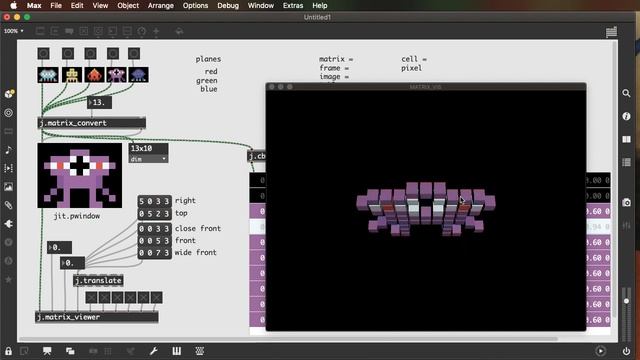Open the wrench debug icon in bottom toolbar
Image resolution: width=640 pixels, height=360 pixels.
(154, 351)
